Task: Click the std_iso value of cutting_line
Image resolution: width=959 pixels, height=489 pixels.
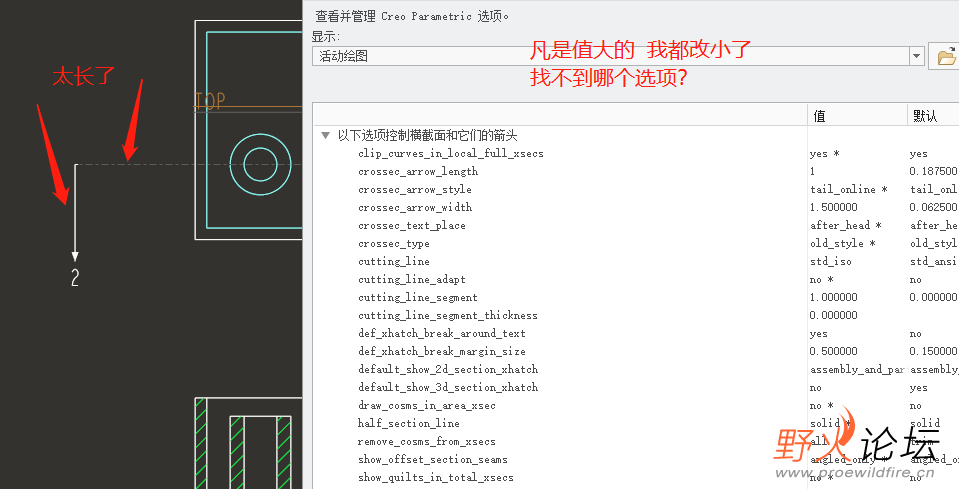Action: coord(831,262)
